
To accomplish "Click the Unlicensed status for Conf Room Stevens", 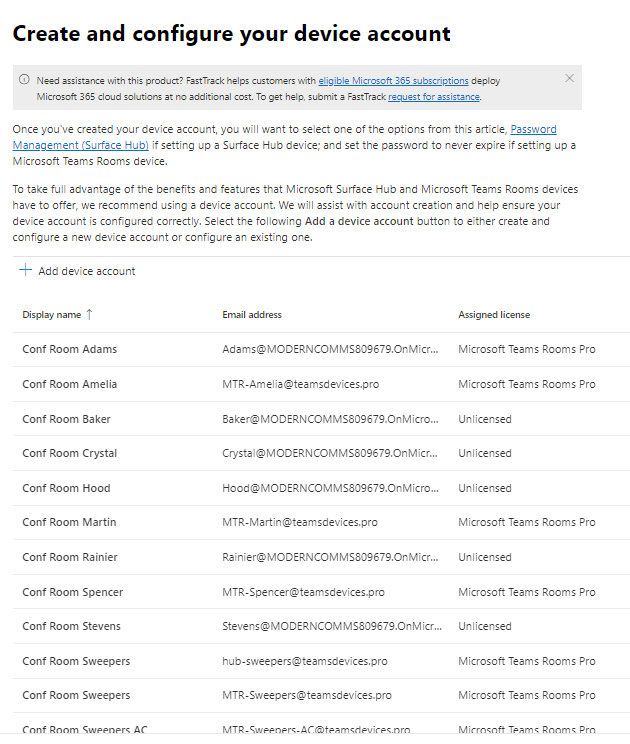I will [x=485, y=626].
